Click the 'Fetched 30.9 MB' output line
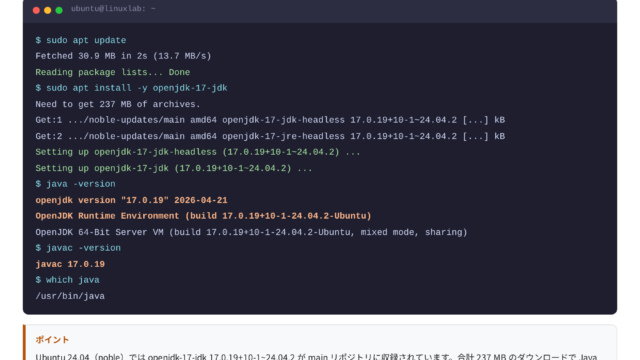640x360 pixels. [x=123, y=56]
